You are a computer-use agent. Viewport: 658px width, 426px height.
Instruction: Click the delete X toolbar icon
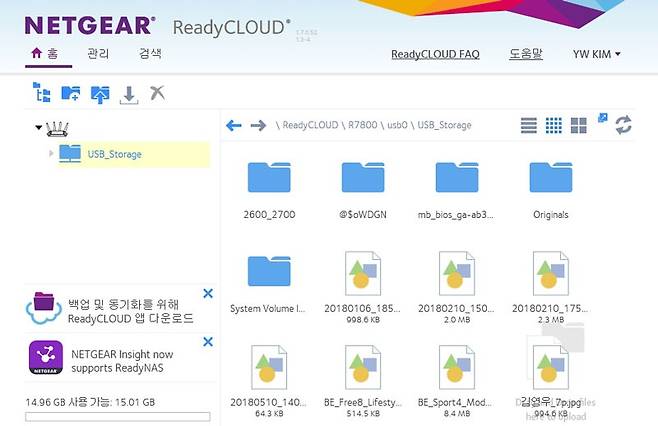157,93
